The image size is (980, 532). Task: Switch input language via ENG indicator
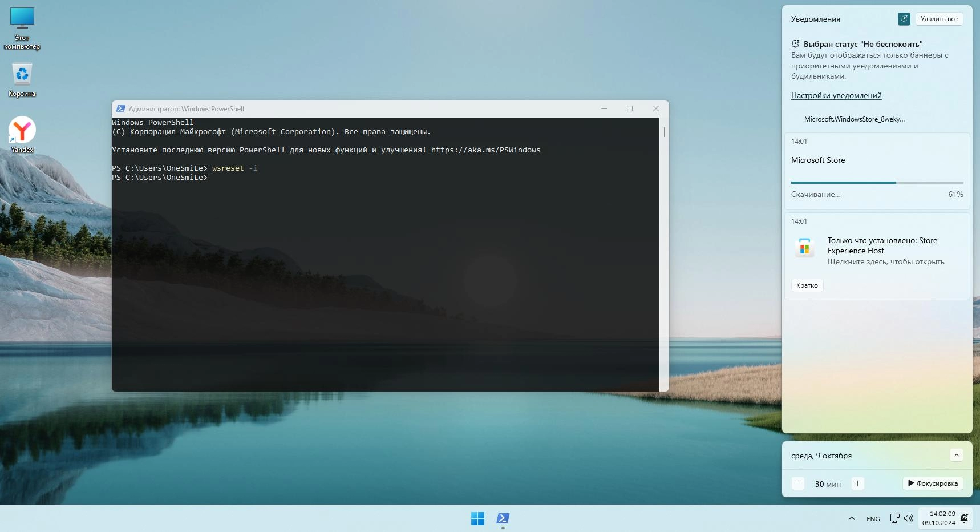coord(873,519)
